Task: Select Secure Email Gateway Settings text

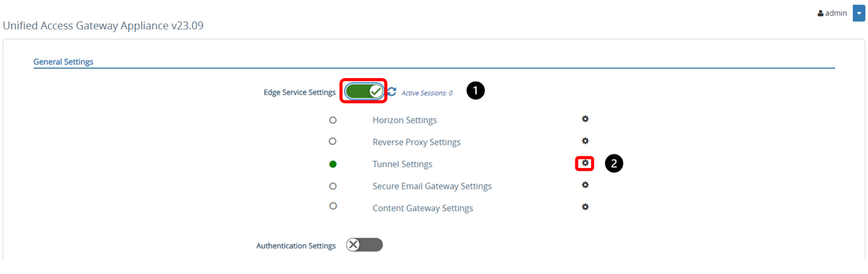Action: click(x=432, y=186)
